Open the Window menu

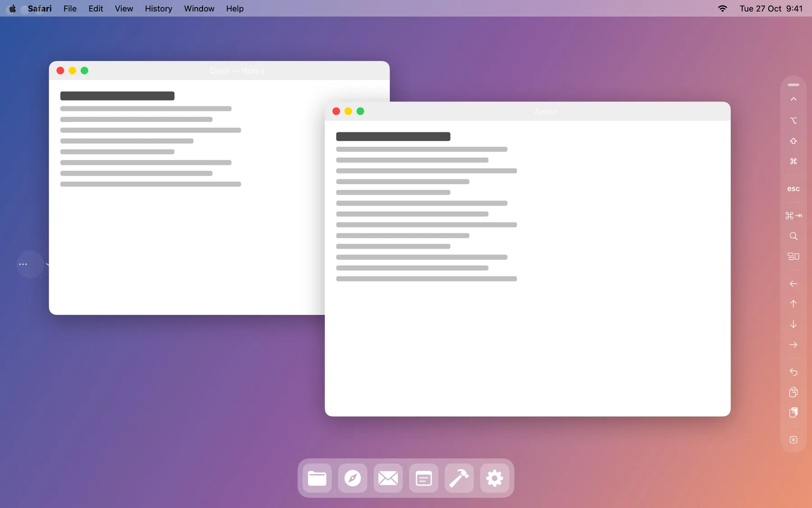point(199,9)
